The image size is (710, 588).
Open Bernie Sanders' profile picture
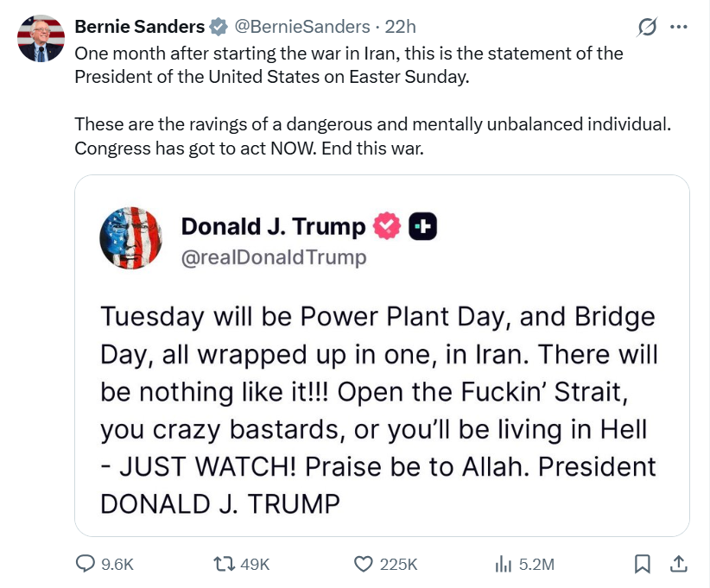(x=41, y=39)
